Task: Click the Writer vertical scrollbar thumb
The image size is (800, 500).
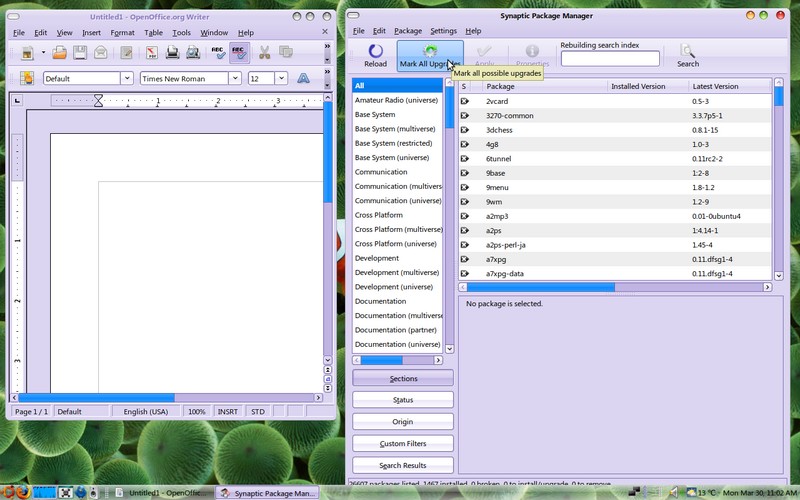Action: click(x=328, y=152)
